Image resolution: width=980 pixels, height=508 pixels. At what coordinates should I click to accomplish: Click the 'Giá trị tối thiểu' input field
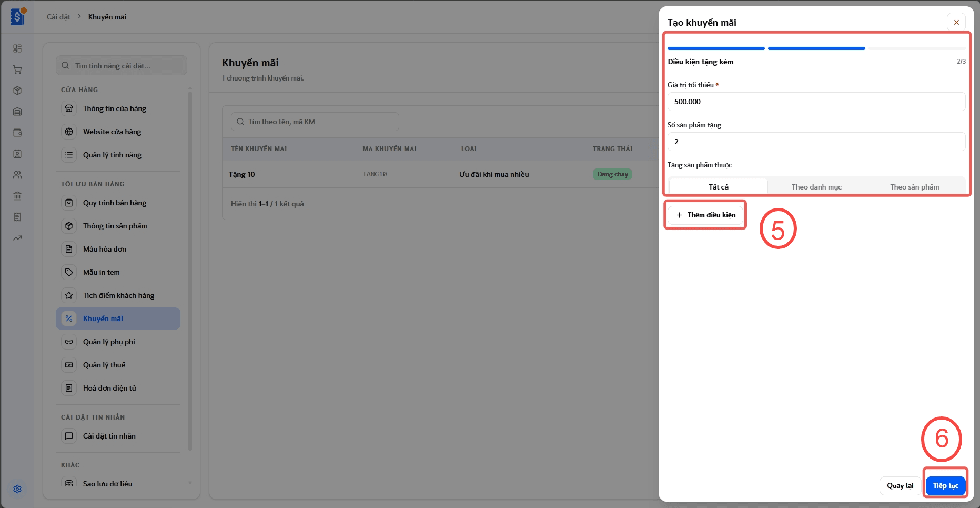click(x=816, y=102)
